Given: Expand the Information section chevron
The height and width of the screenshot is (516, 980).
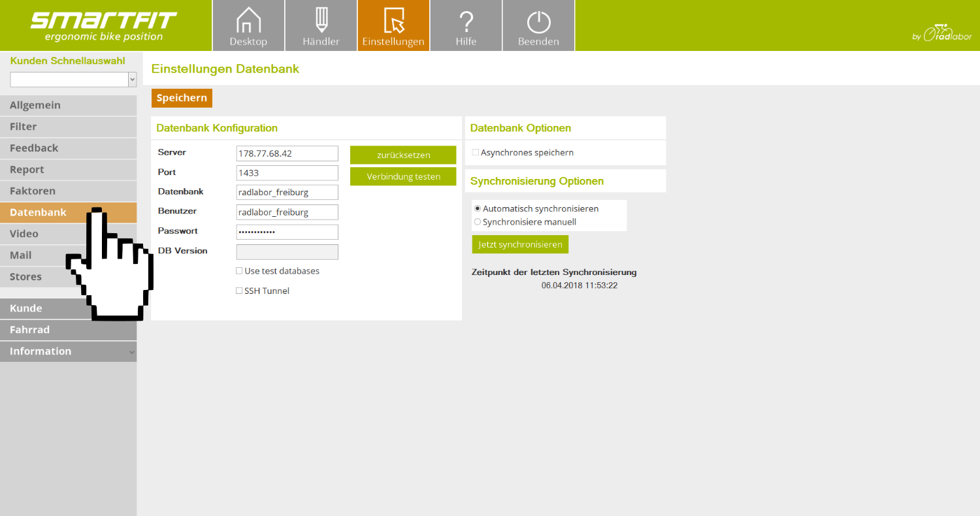Looking at the screenshot, I should point(132,351).
